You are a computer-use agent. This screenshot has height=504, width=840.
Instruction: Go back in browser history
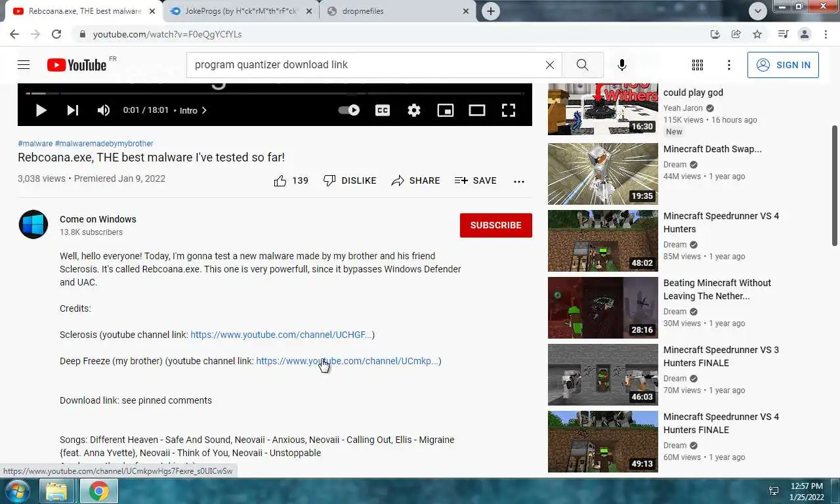pyautogui.click(x=14, y=34)
